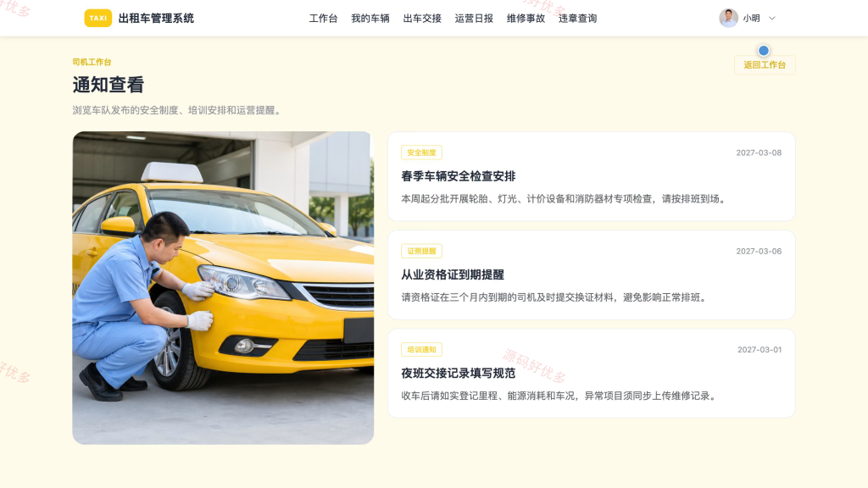Click the 通知查看 page heading
868x488 pixels.
tap(108, 85)
